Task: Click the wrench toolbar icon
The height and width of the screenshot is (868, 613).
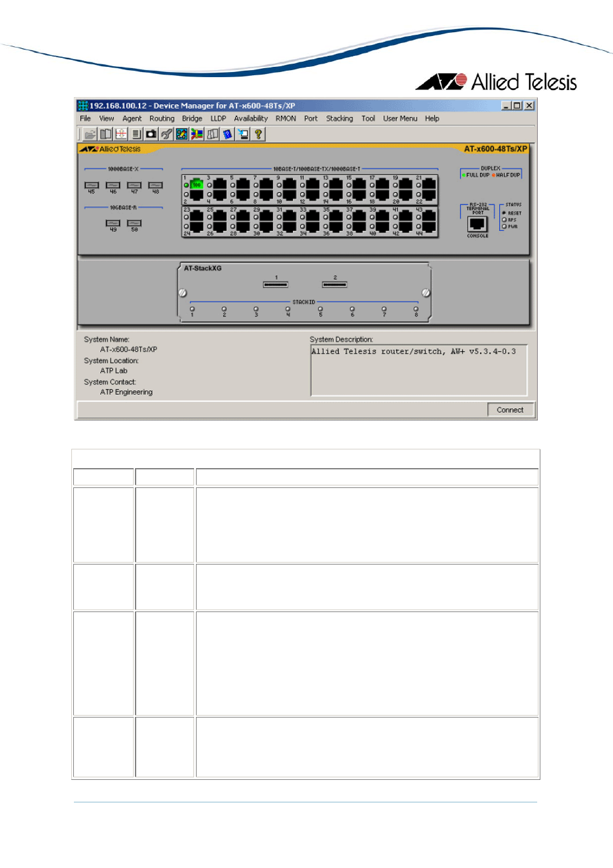Action: [x=166, y=134]
